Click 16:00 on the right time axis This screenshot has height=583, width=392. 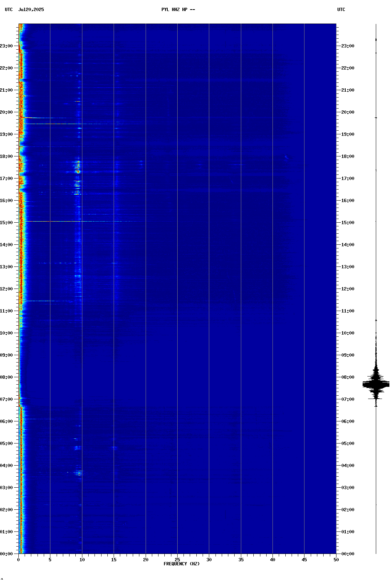coord(348,201)
